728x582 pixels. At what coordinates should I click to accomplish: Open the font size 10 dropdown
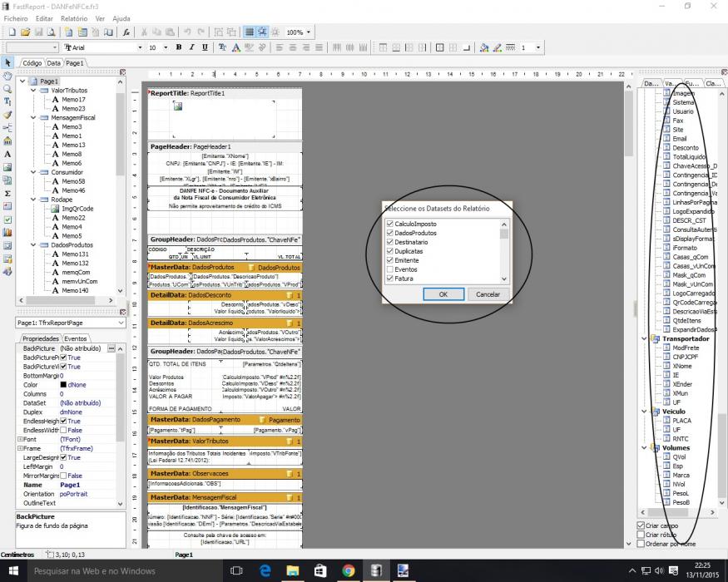tap(166, 47)
